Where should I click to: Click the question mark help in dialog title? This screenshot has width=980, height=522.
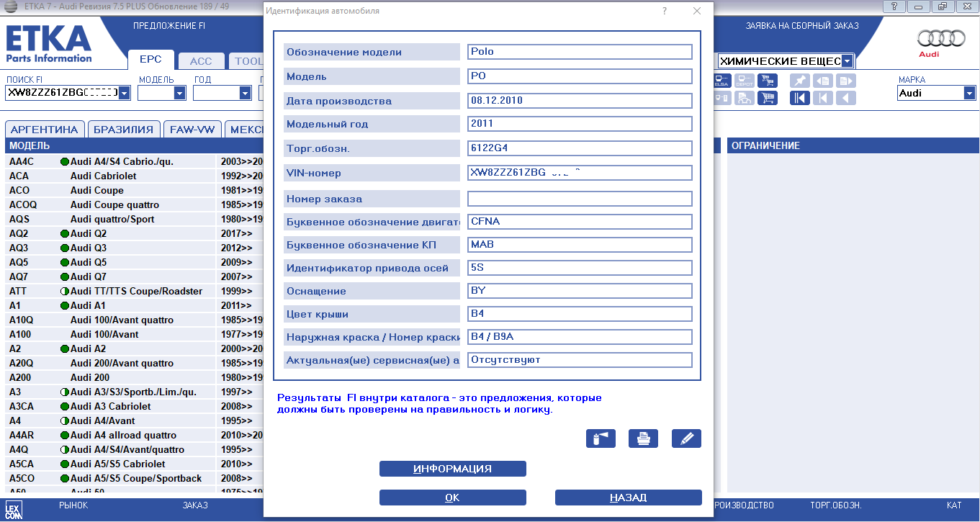tap(664, 11)
